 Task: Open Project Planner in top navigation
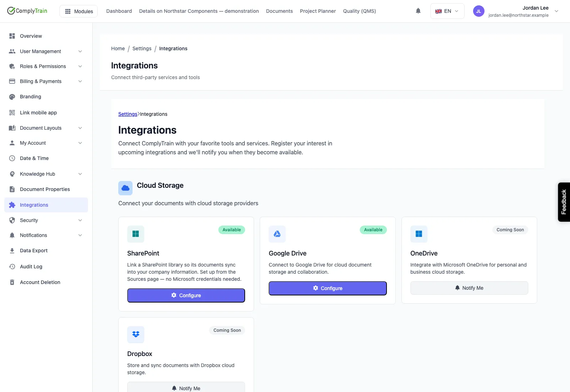pos(318,11)
